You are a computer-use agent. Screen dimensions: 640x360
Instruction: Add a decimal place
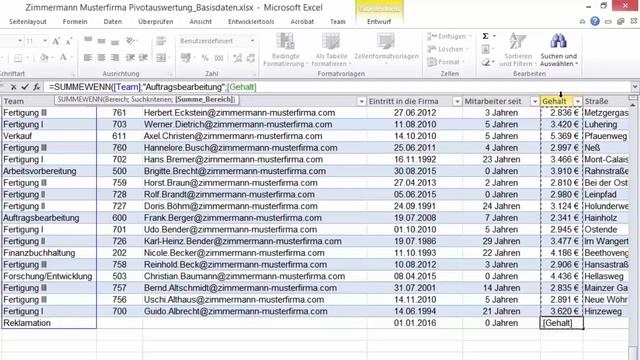tap(237, 58)
